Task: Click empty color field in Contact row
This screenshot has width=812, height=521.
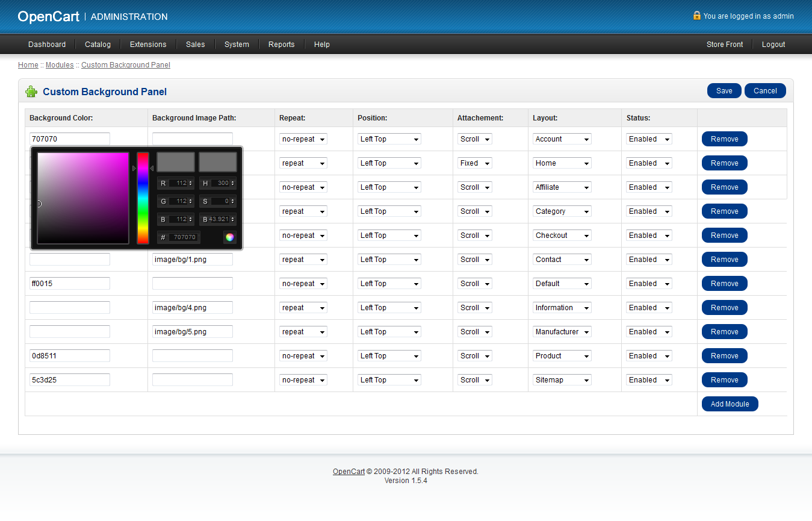Action: coord(70,260)
